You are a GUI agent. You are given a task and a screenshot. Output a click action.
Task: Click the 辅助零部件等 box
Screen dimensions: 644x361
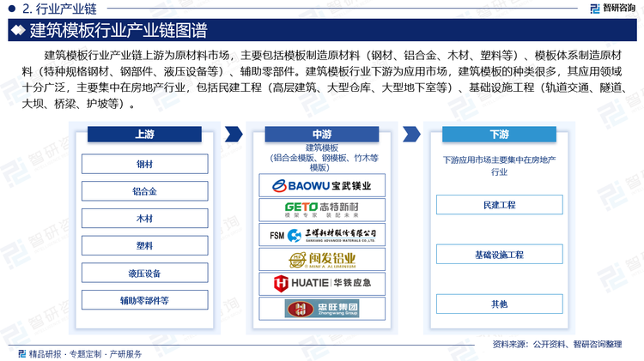pos(144,300)
